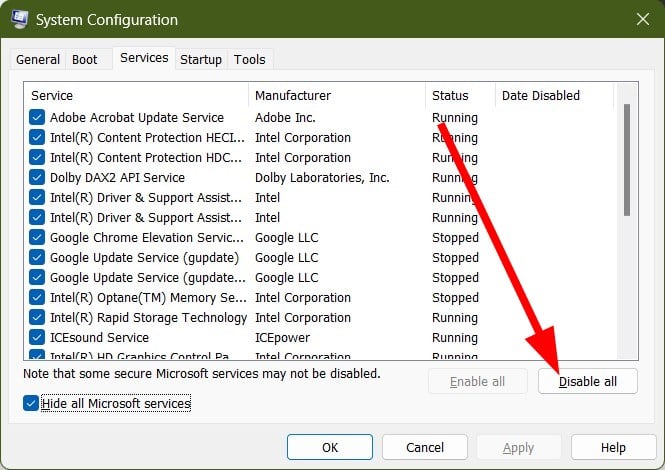665x470 pixels.
Task: Select Dolby DAX2 API Service name
Action: click(117, 177)
